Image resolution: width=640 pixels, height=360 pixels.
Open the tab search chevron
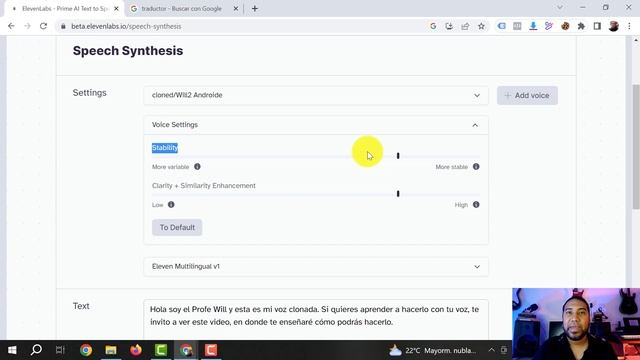[560, 8]
